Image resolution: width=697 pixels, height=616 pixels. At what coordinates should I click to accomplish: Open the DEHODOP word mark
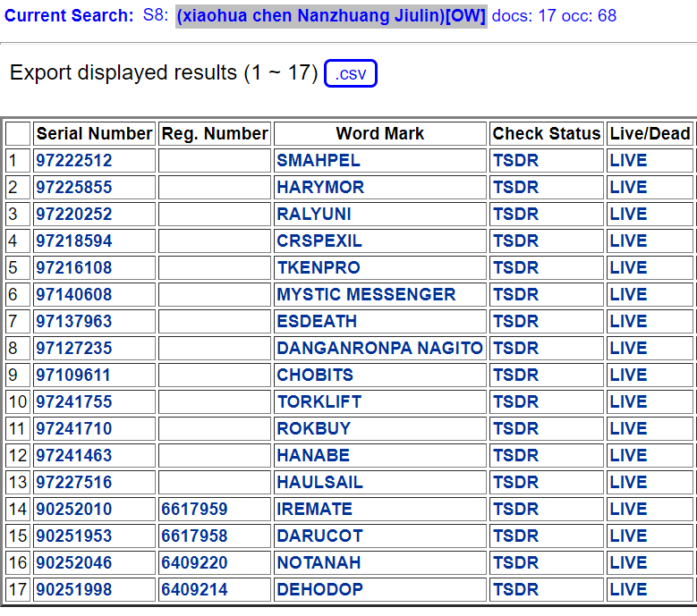pos(319,589)
